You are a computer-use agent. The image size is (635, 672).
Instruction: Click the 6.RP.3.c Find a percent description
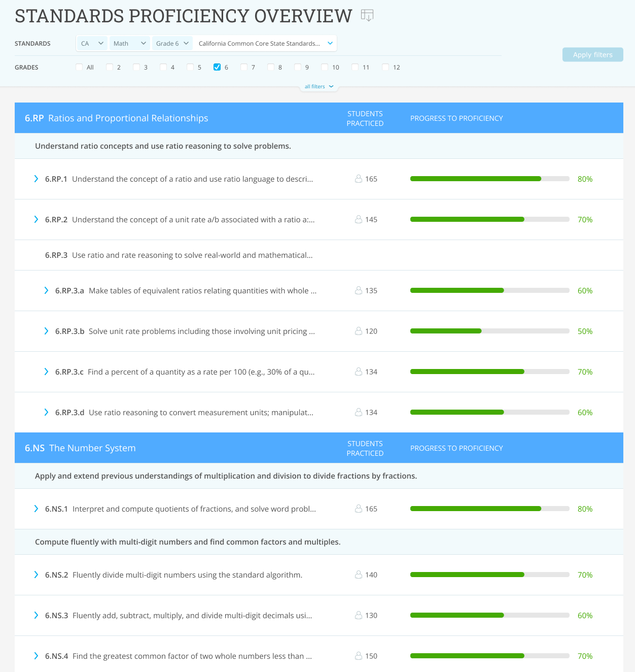point(201,372)
